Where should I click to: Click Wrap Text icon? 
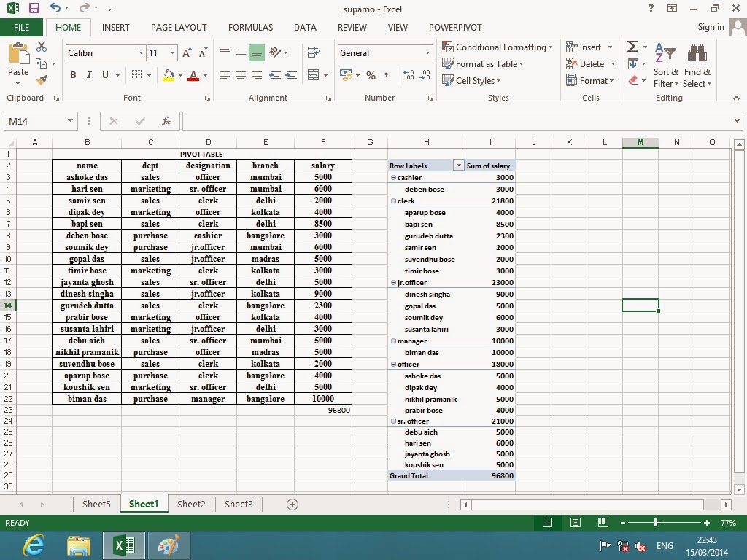coord(314,52)
